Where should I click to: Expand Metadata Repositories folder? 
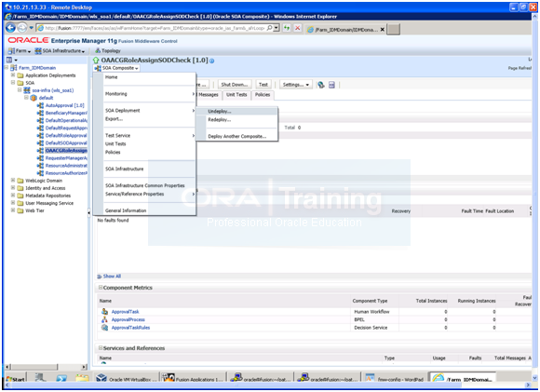tap(13, 196)
